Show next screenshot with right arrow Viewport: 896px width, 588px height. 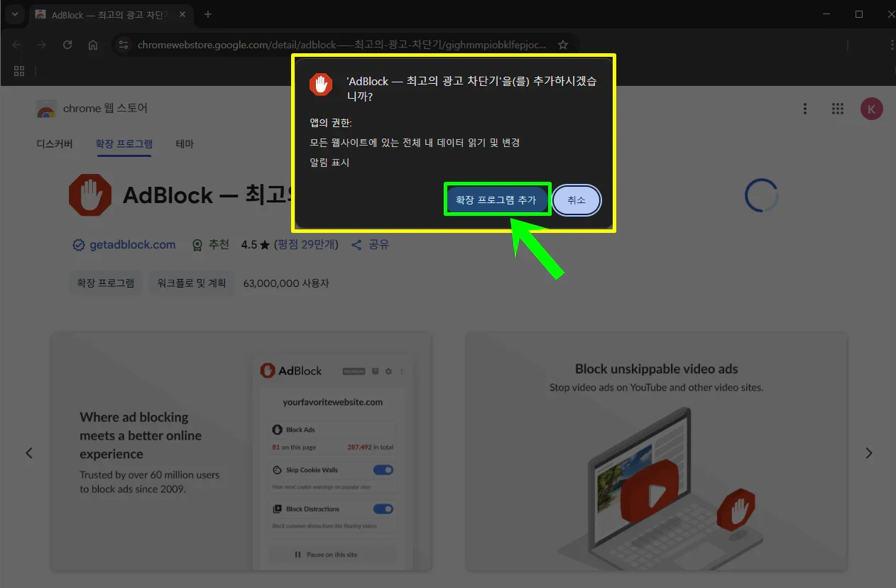click(x=868, y=452)
